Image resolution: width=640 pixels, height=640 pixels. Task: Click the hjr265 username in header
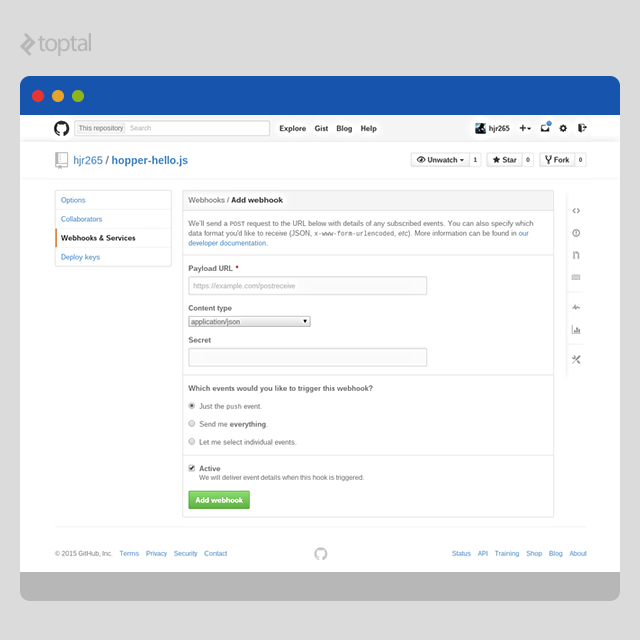(499, 129)
